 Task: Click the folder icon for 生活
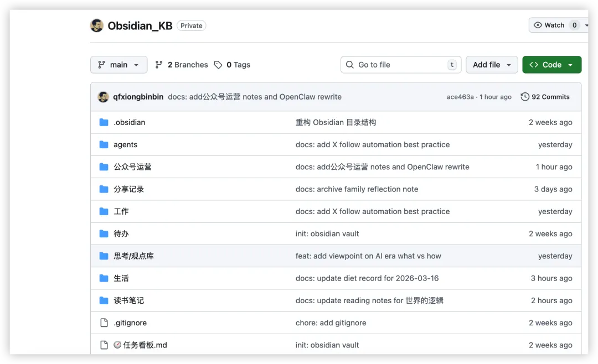click(x=104, y=278)
